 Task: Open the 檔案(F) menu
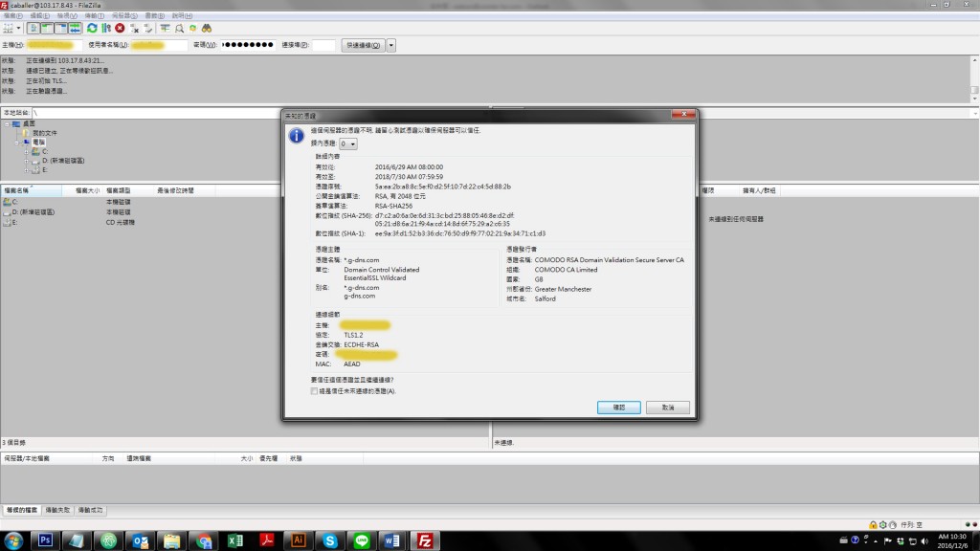[x=13, y=15]
